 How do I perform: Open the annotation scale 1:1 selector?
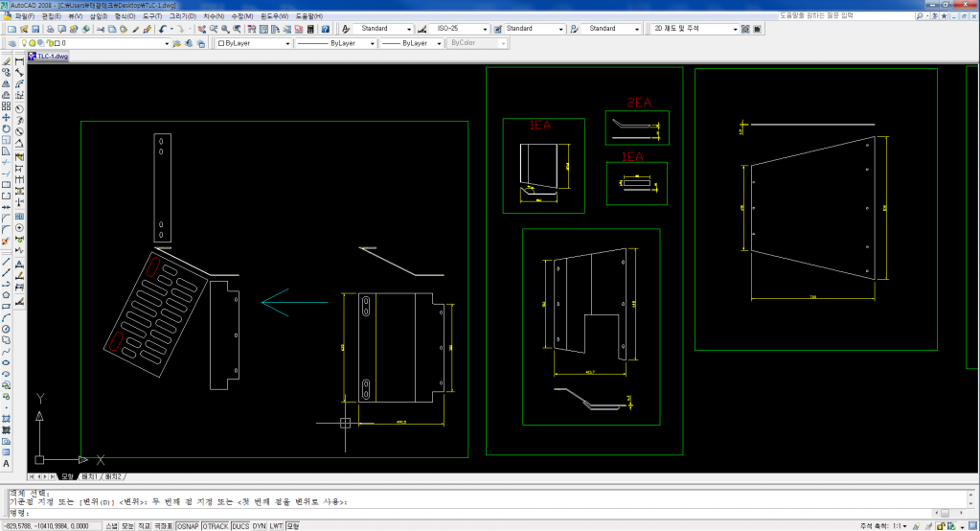pos(900,526)
